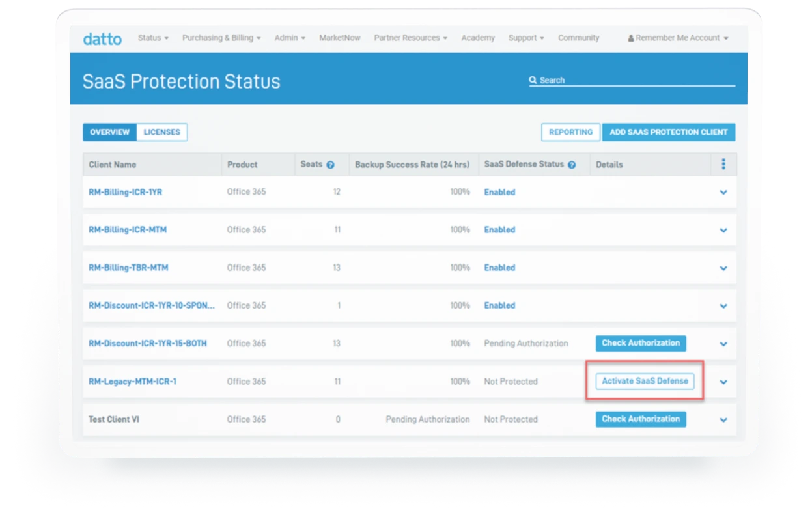Screen dimensions: 812x517
Task: Click the Seats column header
Action: 311,164
